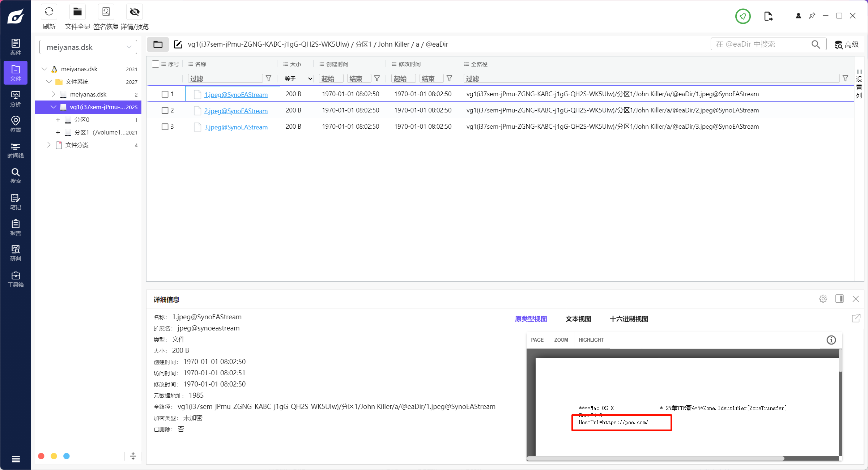This screenshot has height=470, width=868.
Task: Open the meiyanas.dsk image dropdown
Action: coord(88,47)
